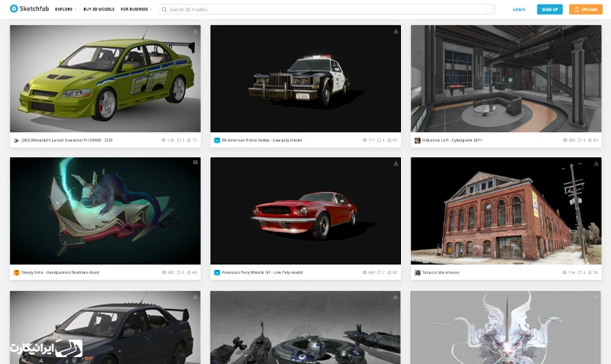Click the Sign Up button
611x364 pixels.
pos(549,9)
